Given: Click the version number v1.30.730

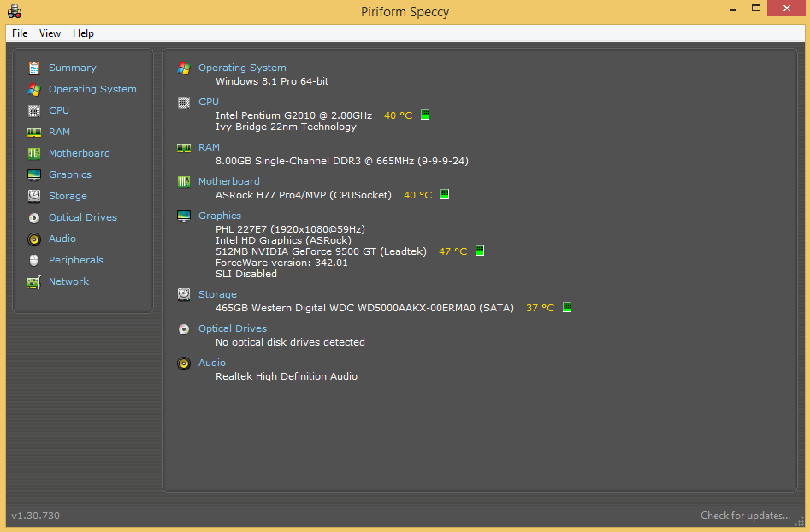Looking at the screenshot, I should [36, 516].
